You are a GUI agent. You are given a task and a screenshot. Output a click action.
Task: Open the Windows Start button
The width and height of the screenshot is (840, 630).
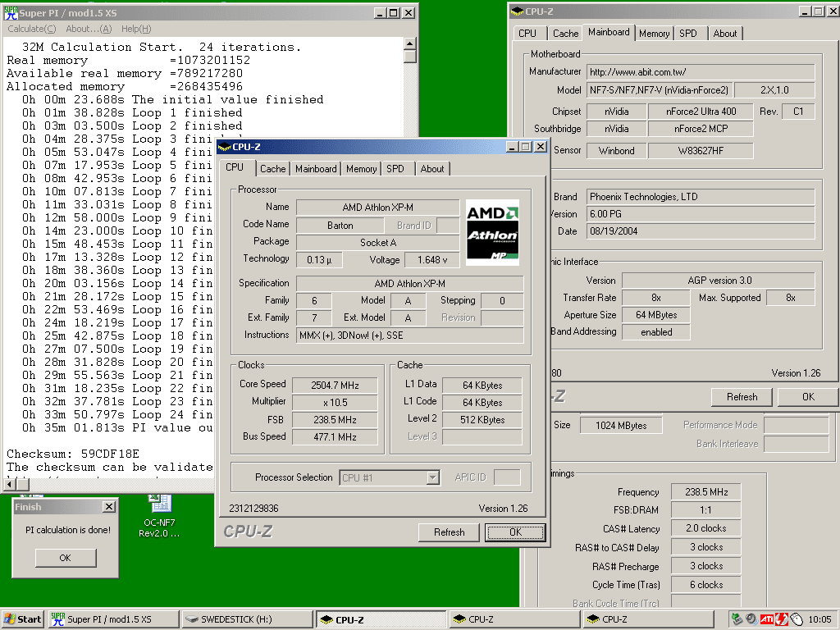[x=22, y=619]
